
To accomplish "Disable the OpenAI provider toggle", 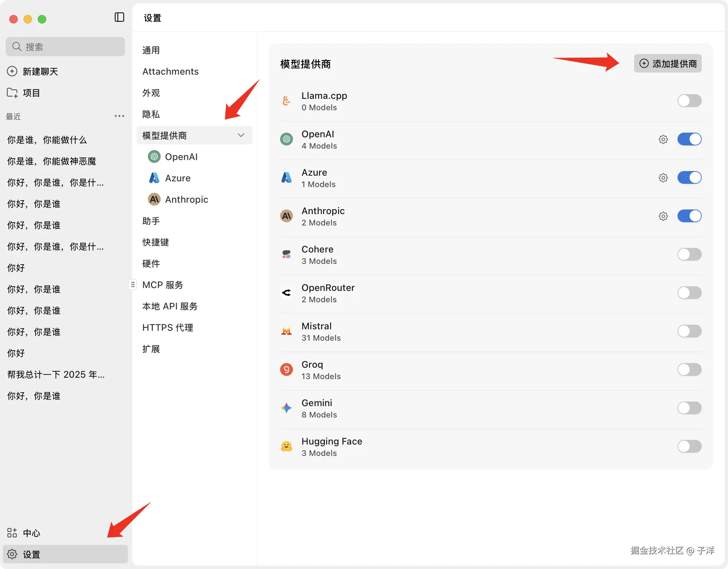I will click(689, 139).
